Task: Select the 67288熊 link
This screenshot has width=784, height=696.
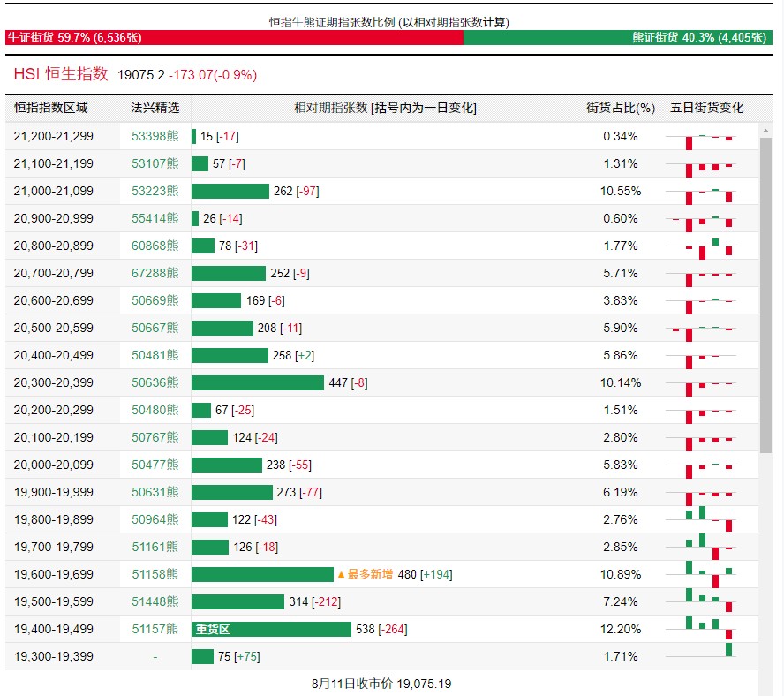Action: click(x=155, y=273)
